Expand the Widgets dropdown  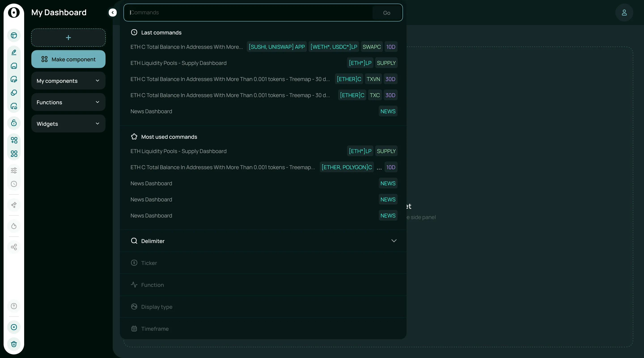[x=68, y=124]
